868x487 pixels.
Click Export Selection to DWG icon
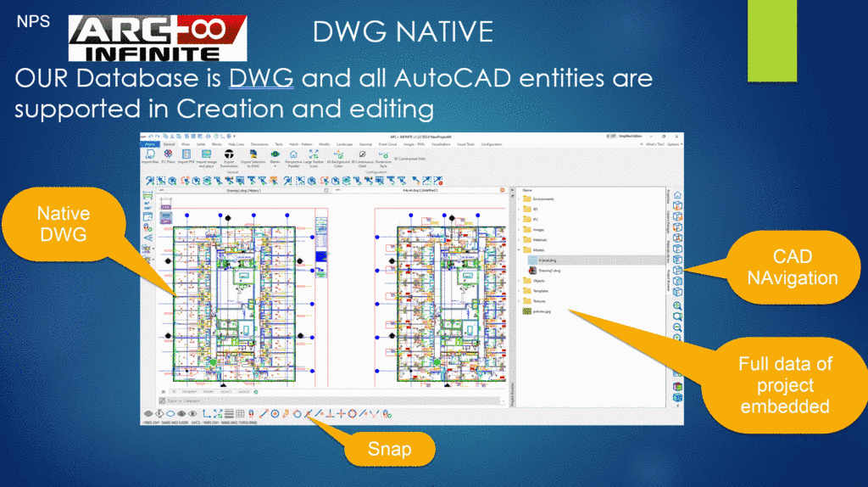(253, 158)
